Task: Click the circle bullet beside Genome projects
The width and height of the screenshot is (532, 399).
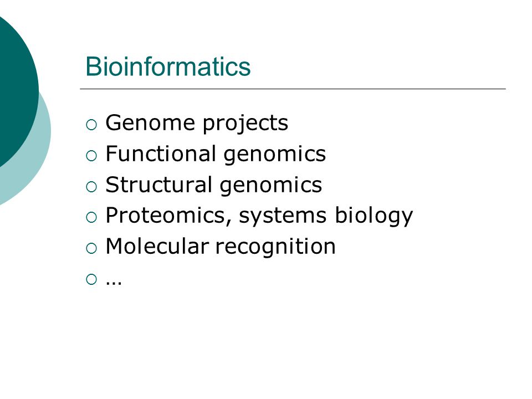Action: click(91, 125)
